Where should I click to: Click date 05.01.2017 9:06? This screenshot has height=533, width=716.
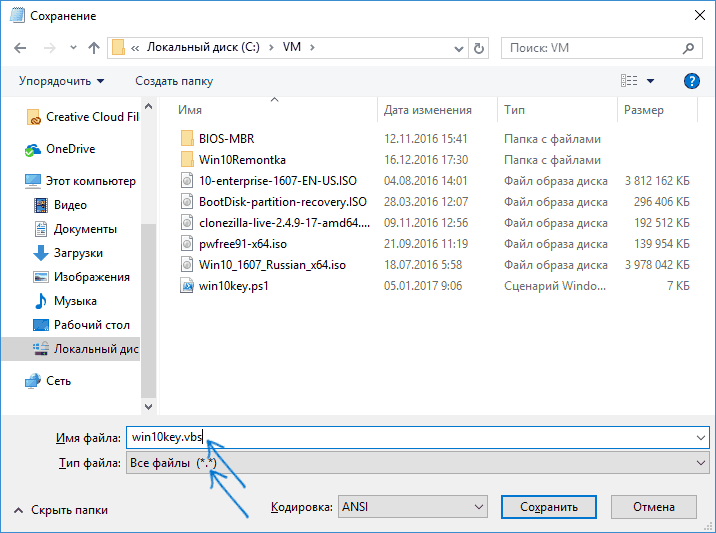pyautogui.click(x=423, y=286)
